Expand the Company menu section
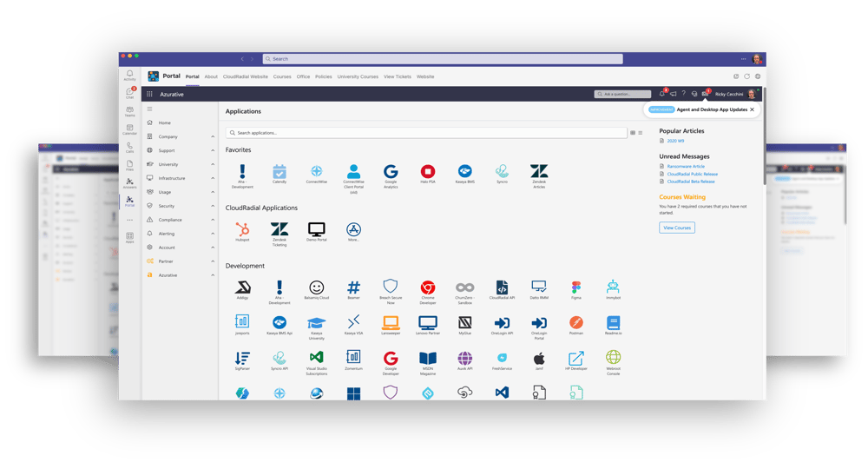 click(x=181, y=136)
